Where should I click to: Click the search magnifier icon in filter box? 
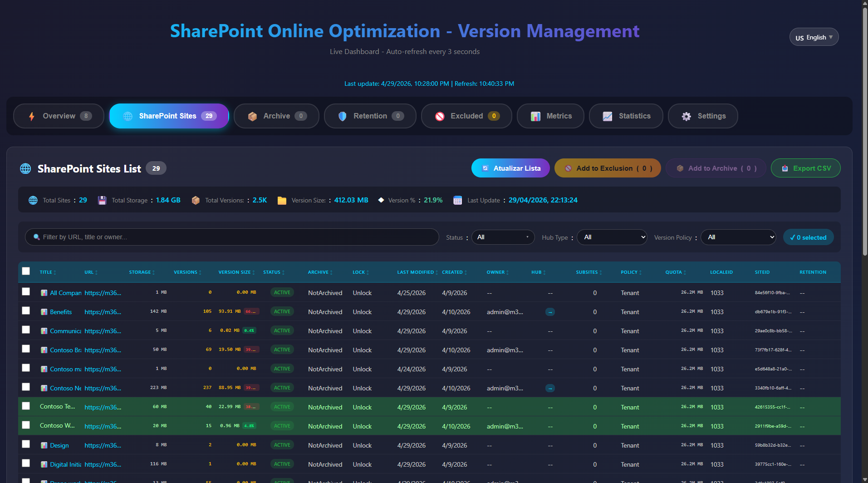pyautogui.click(x=37, y=237)
